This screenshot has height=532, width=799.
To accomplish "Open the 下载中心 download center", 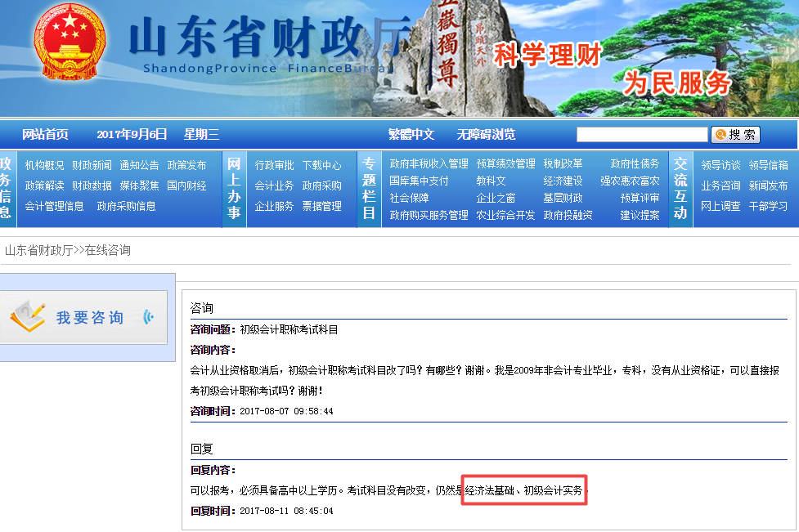I will (x=323, y=164).
